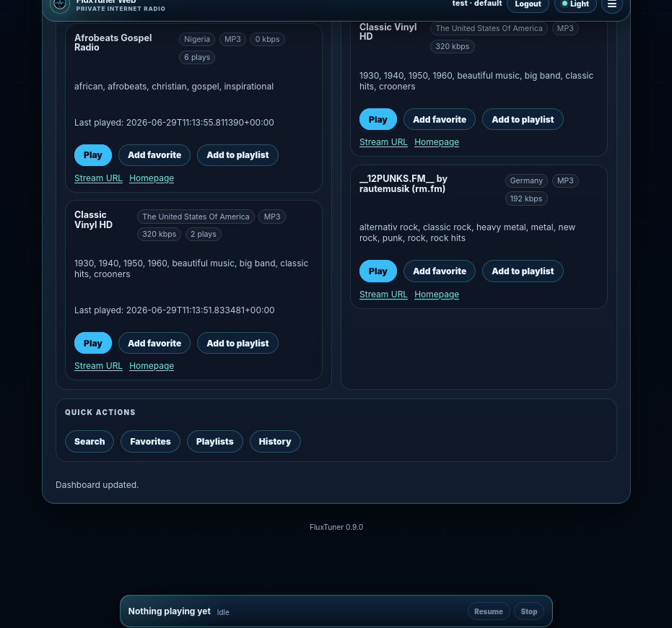Click the Idle status label in player bar
672x628 pixels.
(x=223, y=613)
